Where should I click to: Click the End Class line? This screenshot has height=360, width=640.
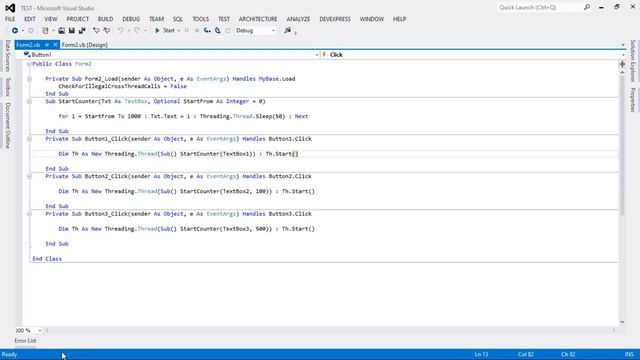47,259
